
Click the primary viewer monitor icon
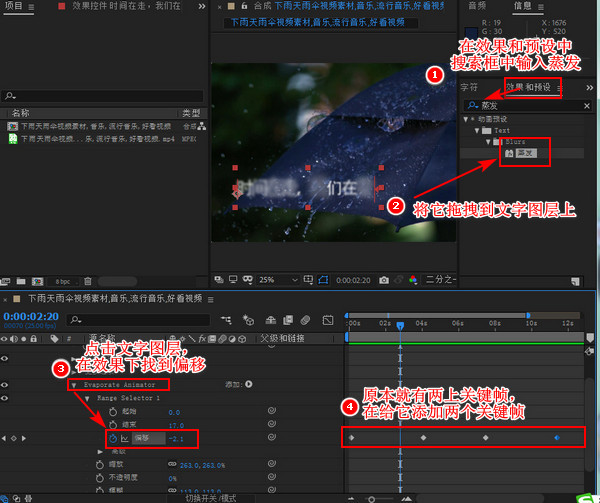tap(233, 280)
